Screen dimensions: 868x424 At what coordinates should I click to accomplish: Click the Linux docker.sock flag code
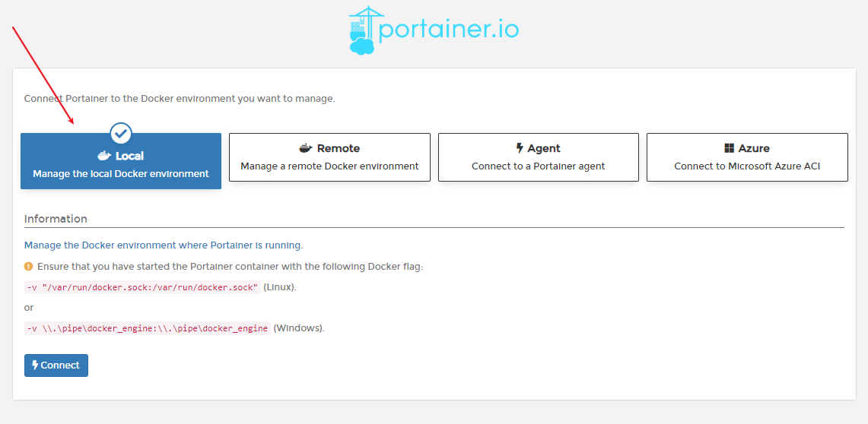click(x=142, y=287)
